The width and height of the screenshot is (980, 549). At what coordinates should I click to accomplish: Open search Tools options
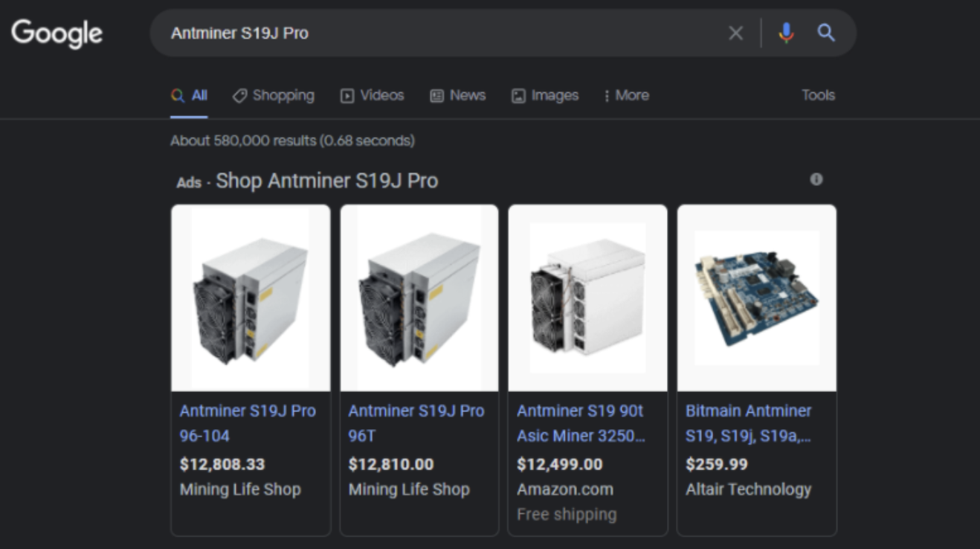click(x=818, y=95)
